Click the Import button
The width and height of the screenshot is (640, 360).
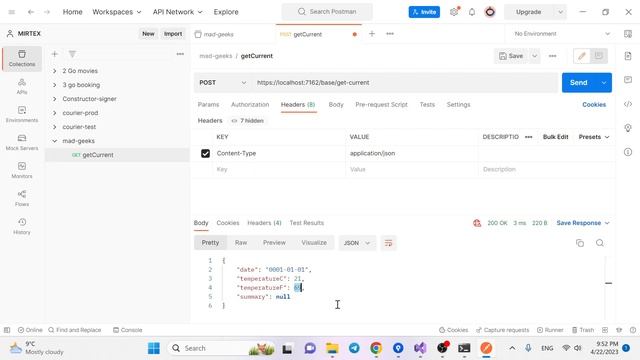click(x=173, y=34)
